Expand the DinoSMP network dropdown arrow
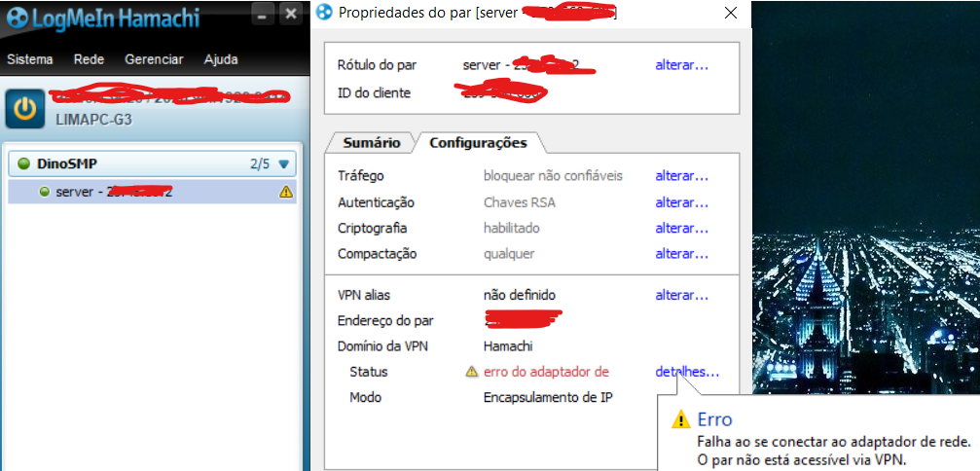Image resolution: width=980 pixels, height=471 pixels. click(x=284, y=164)
